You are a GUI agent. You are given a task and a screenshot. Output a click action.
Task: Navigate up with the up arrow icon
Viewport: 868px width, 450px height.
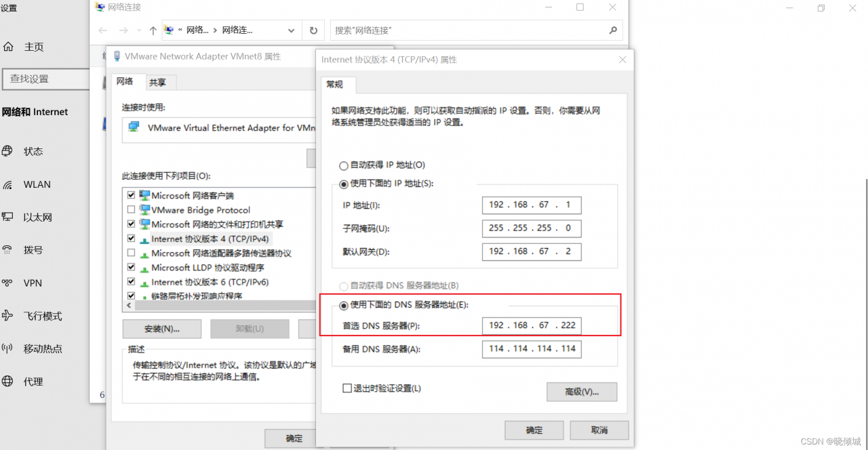coord(153,30)
